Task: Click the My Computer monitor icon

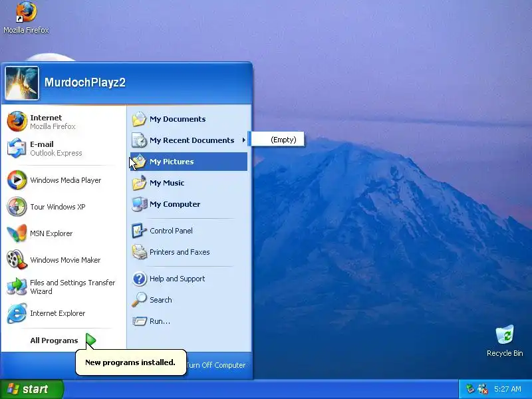Action: point(139,204)
